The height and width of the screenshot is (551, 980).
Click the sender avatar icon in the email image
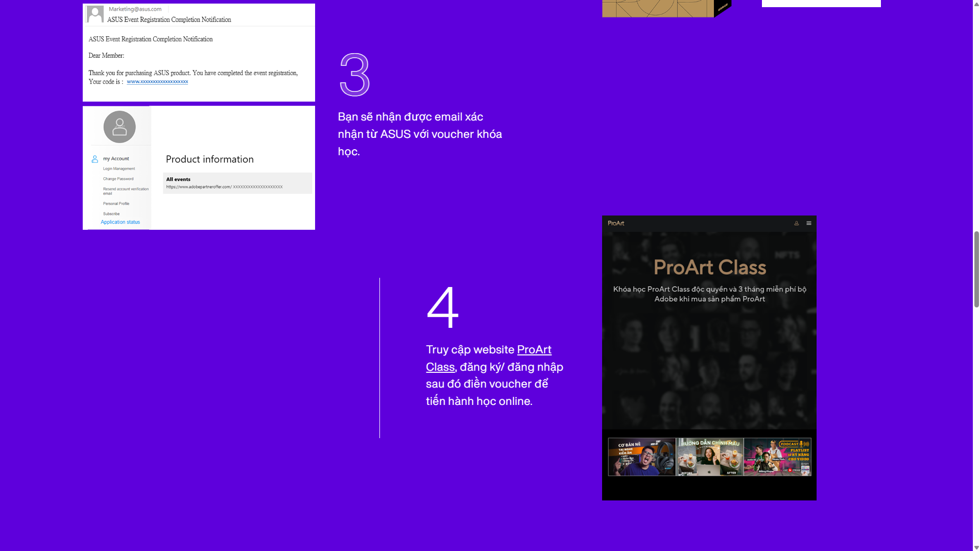95,14
